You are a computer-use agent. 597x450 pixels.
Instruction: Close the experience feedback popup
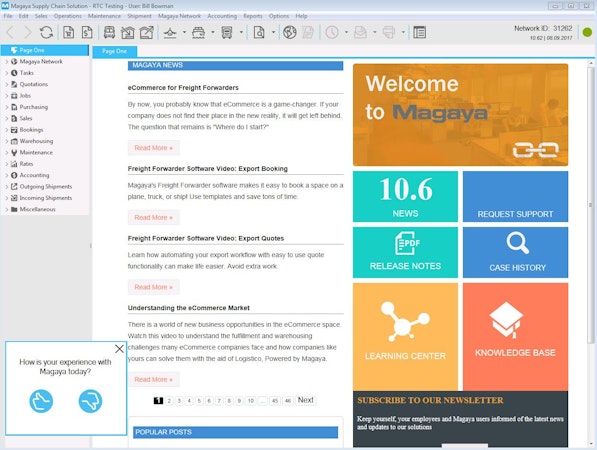click(119, 348)
